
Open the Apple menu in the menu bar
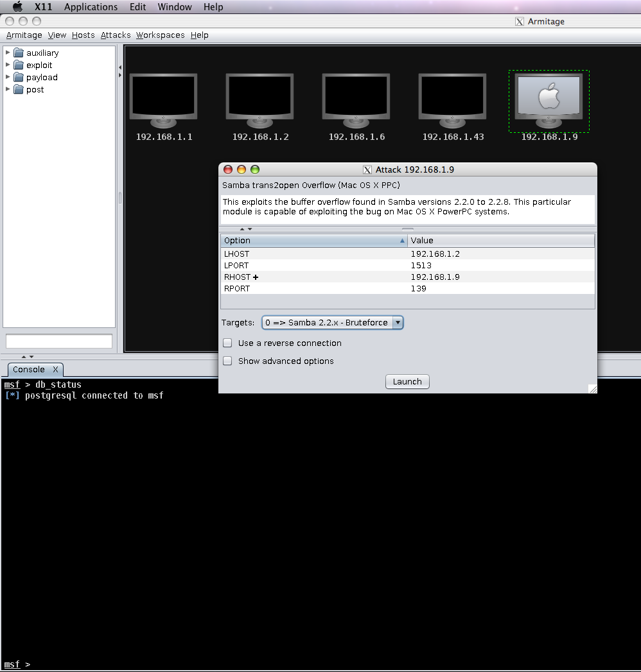click(x=17, y=7)
